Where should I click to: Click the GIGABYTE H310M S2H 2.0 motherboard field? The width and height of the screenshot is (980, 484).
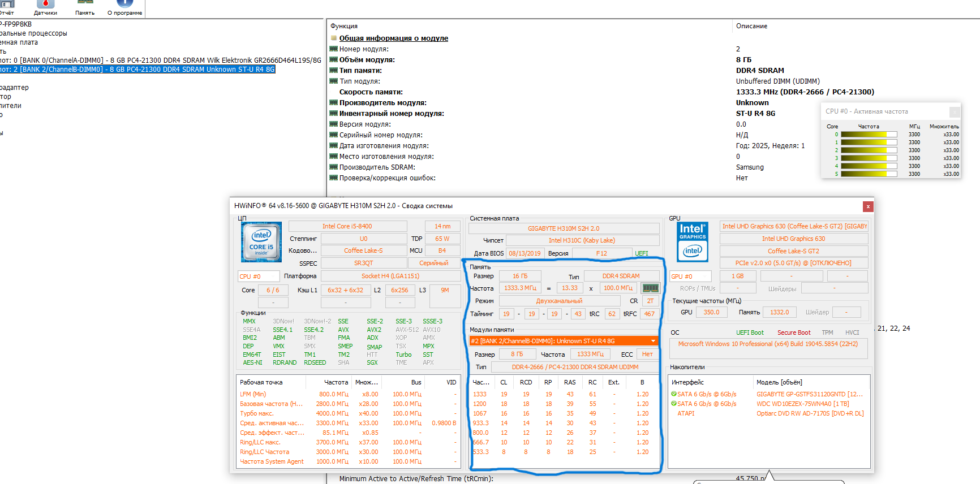pos(564,228)
